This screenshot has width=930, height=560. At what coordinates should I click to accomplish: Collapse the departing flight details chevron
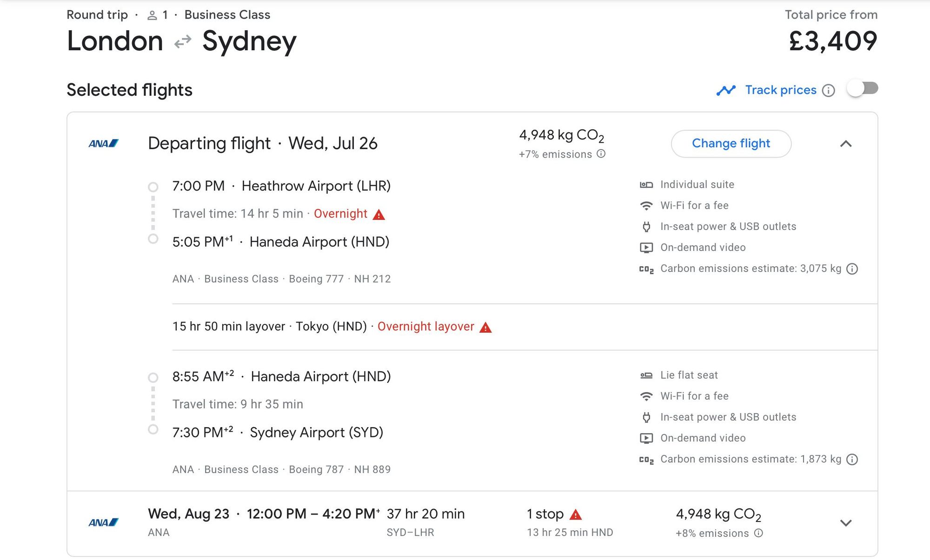[846, 144]
